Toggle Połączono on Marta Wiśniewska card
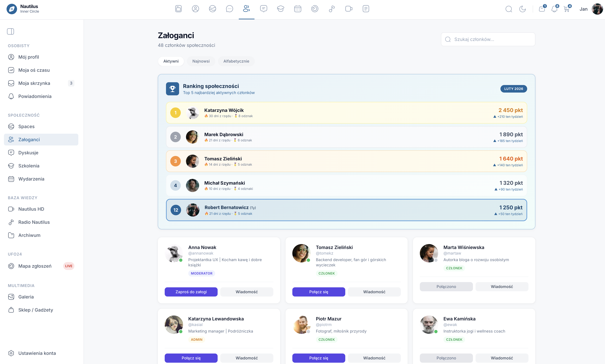Viewport: 605px width, 364px height. coord(446,287)
